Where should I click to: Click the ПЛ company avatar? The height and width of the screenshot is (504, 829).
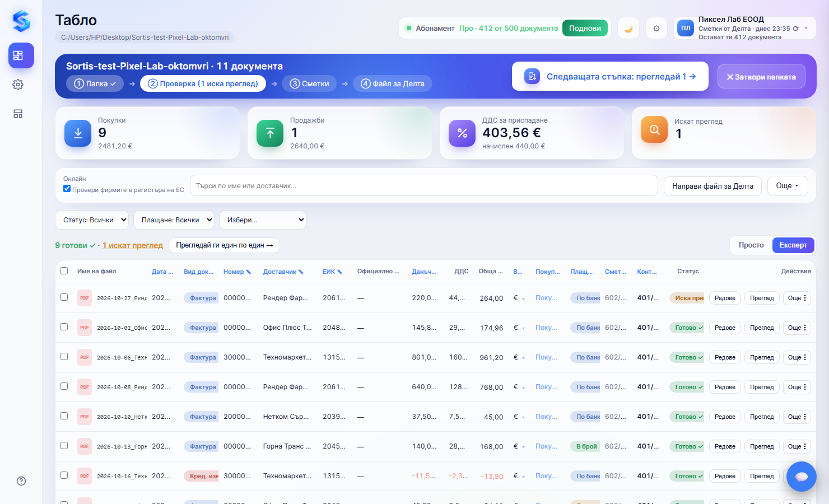(686, 28)
